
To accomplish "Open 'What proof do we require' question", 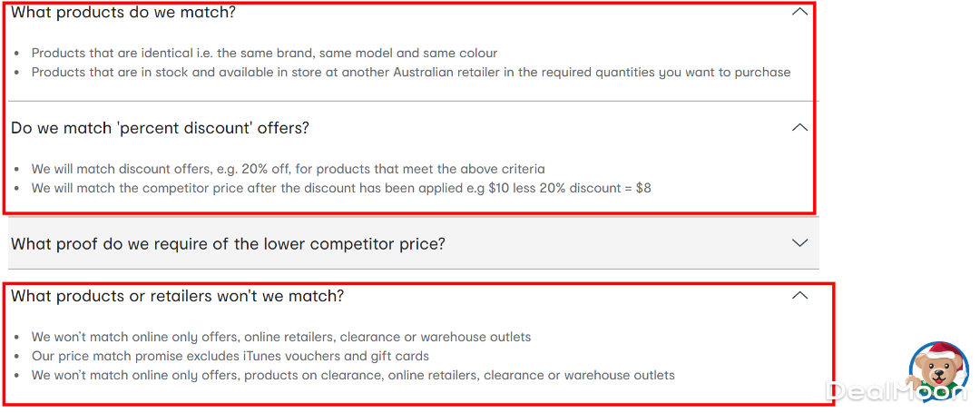I will pyautogui.click(x=228, y=243).
